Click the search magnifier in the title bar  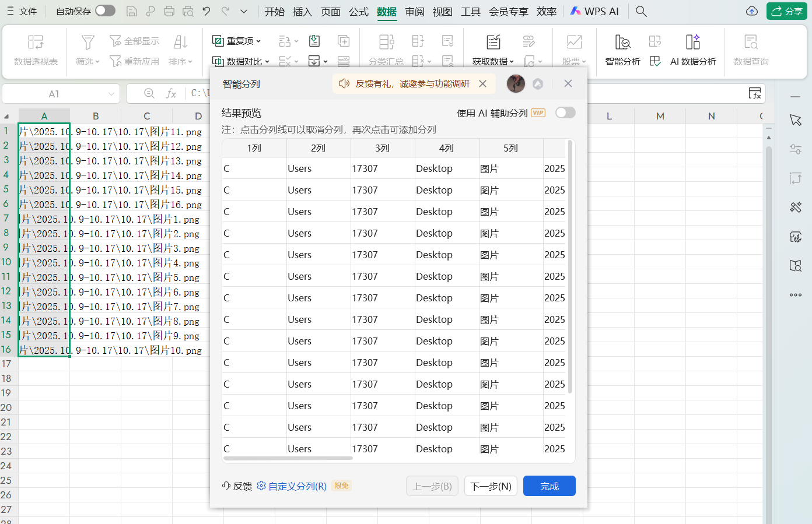click(640, 11)
